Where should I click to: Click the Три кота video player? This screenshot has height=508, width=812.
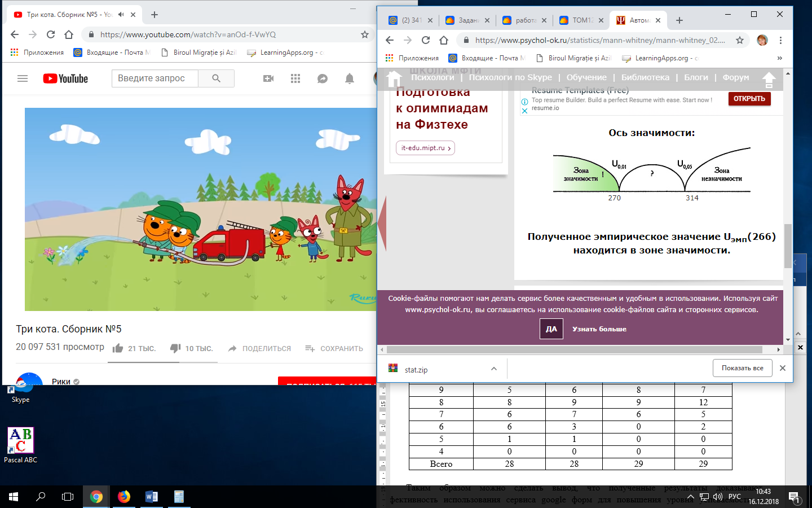201,209
